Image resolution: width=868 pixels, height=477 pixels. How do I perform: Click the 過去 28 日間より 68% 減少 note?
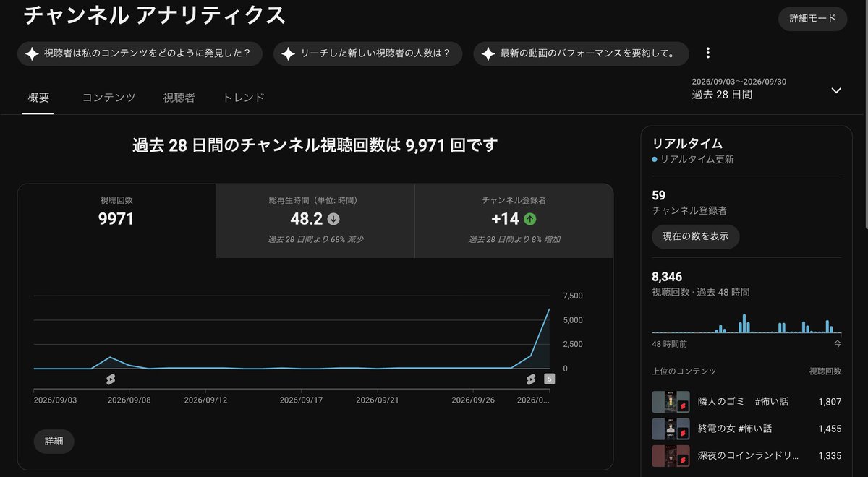[x=315, y=239]
